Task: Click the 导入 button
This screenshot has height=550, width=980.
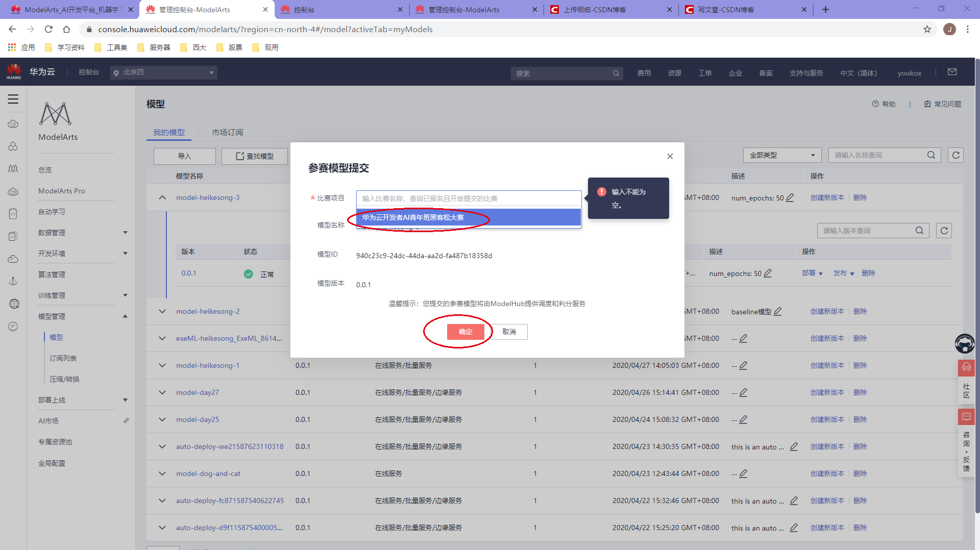Action: tap(184, 156)
